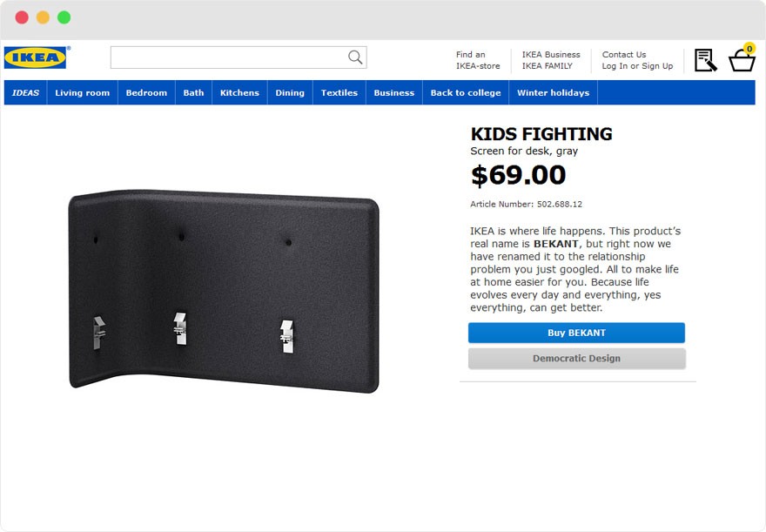Open the IDEAS menu item

tap(26, 93)
